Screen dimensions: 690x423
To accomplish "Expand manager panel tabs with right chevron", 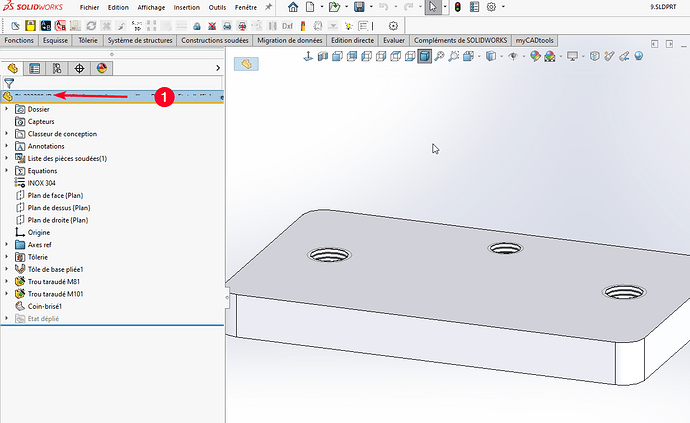I will pyautogui.click(x=218, y=68).
